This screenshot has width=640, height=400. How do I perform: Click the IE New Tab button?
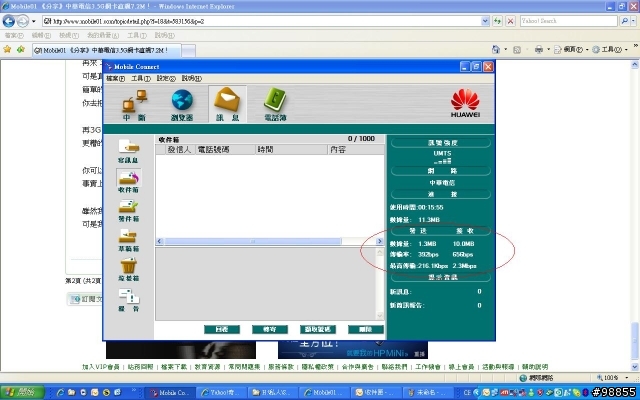[x=188, y=51]
